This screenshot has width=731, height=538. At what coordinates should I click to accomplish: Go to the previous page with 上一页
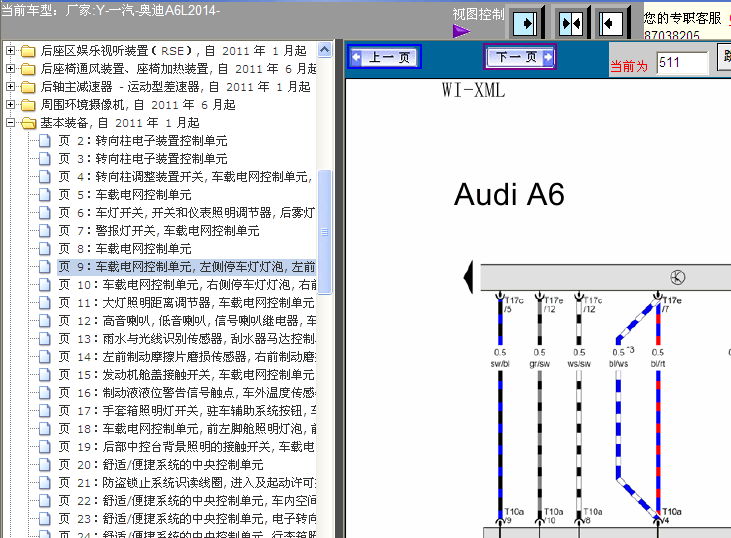(x=385, y=57)
